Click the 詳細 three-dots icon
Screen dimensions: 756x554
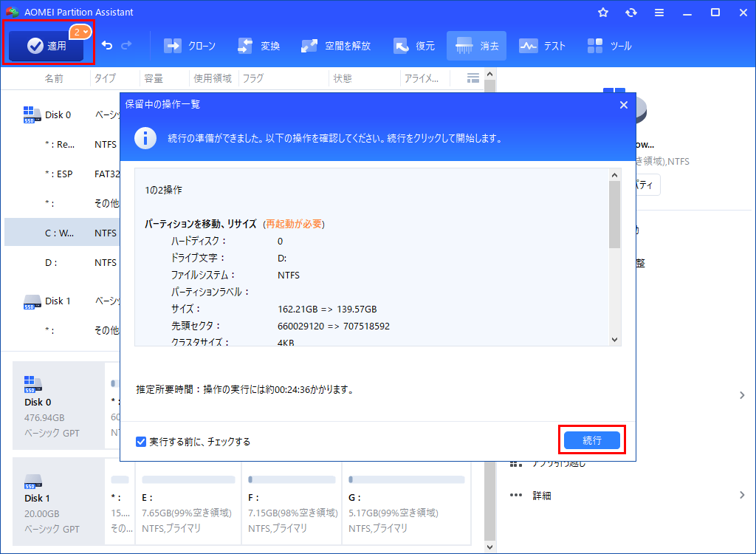(x=516, y=495)
